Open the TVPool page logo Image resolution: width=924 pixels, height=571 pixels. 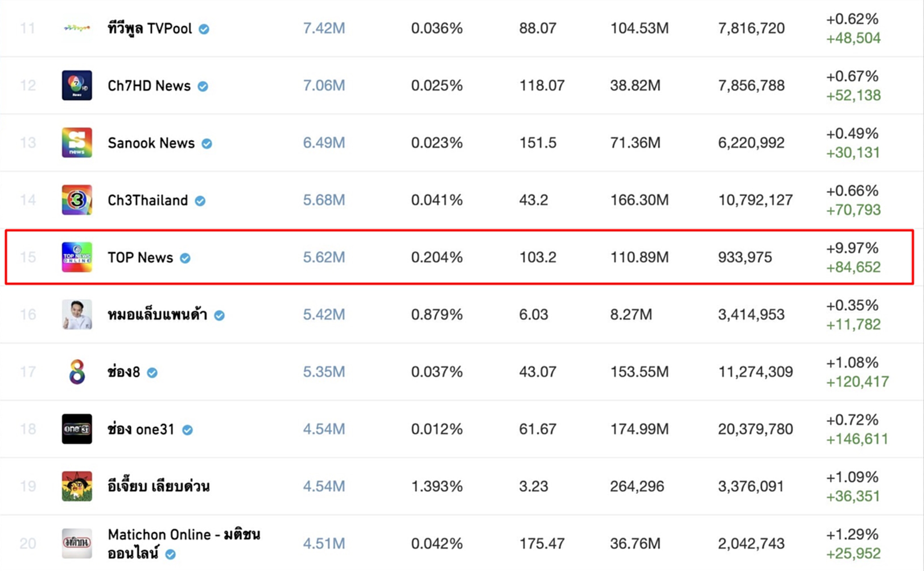point(77,28)
